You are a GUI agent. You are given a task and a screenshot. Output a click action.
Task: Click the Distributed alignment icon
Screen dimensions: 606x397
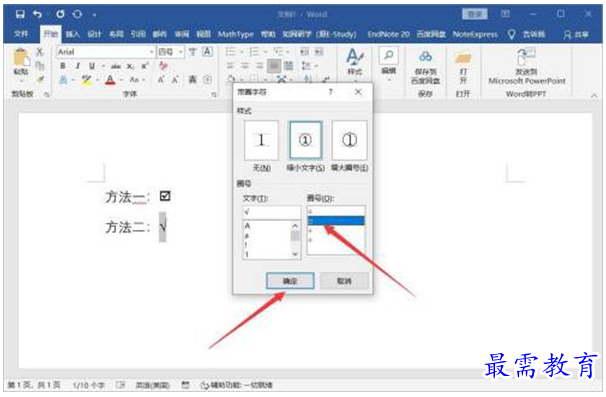tap(288, 66)
